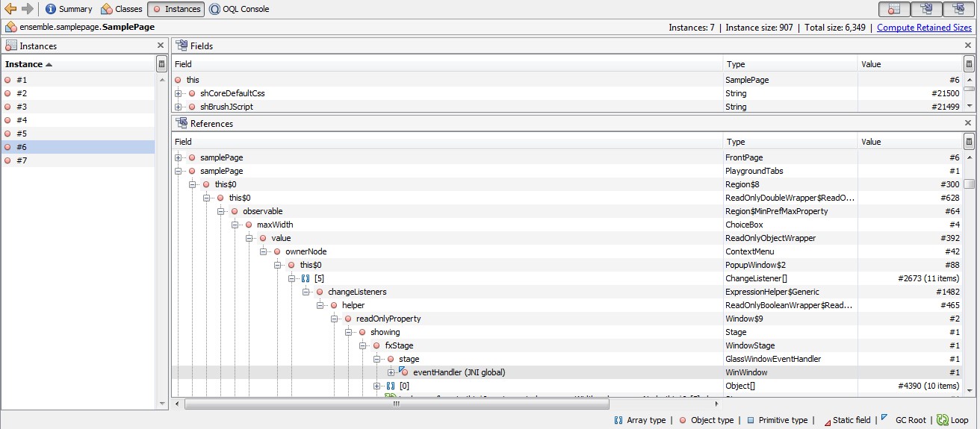Viewport: 980px width, 429px height.
Task: Switch to the Summary view
Action: 69,9
